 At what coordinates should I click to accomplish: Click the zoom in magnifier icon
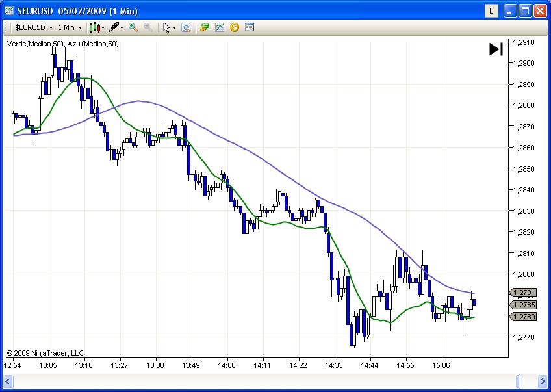point(133,27)
